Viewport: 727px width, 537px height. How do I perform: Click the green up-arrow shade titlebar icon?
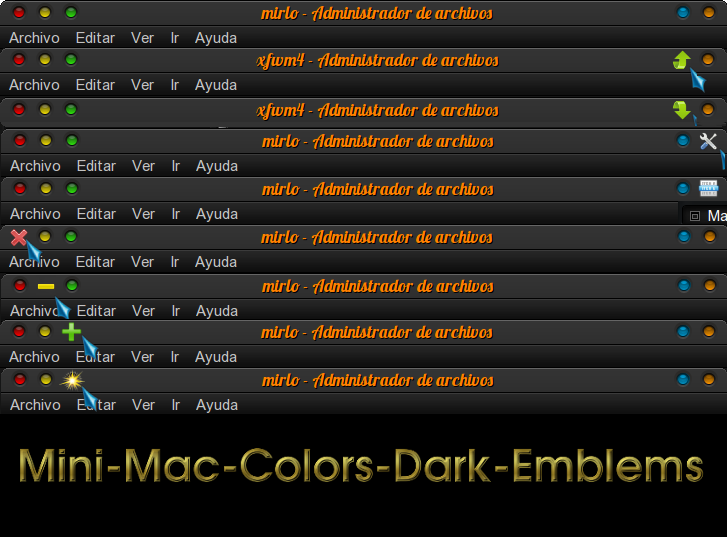click(x=682, y=60)
